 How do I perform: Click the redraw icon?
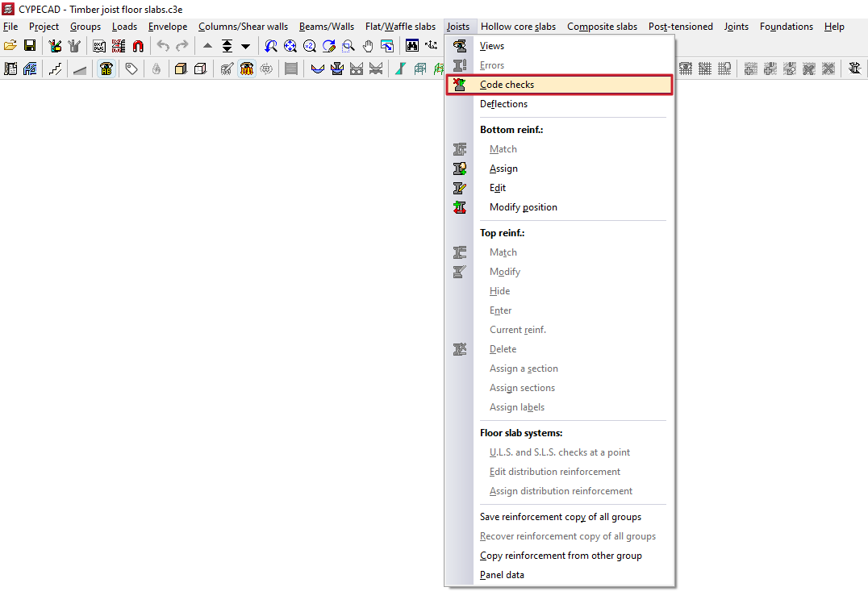click(x=329, y=46)
